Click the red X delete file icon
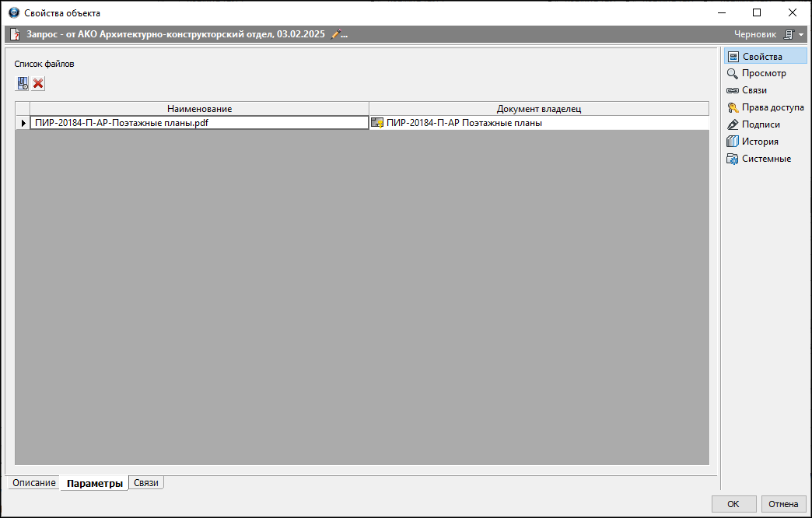 point(38,83)
